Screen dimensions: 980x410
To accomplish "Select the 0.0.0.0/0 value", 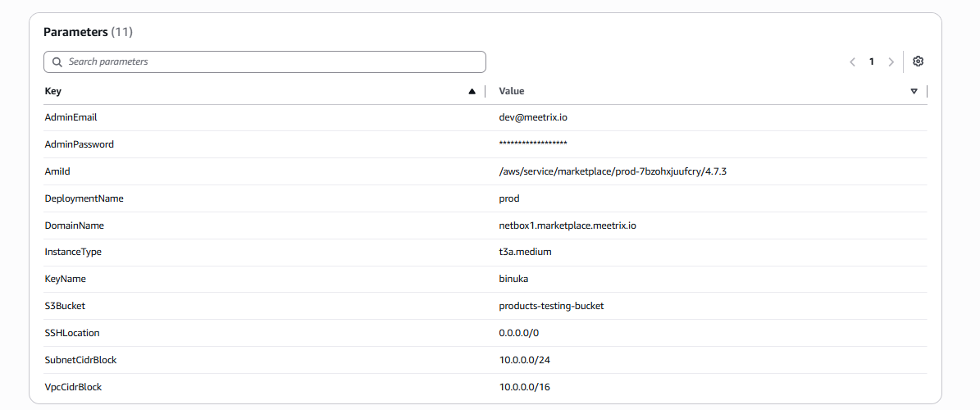I will (x=519, y=333).
